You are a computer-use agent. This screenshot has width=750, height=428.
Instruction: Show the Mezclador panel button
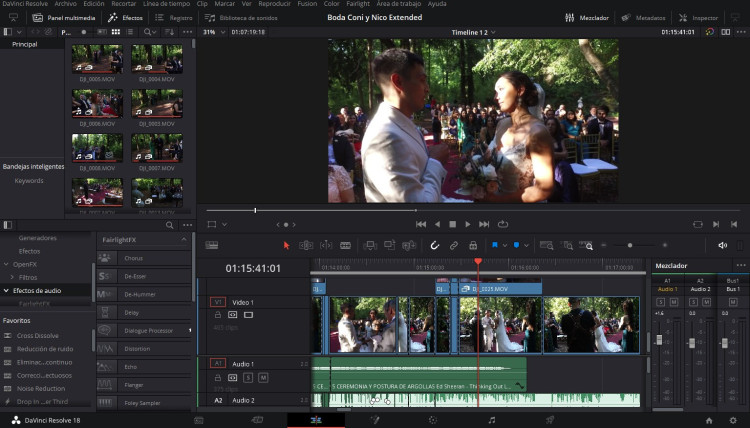[587, 18]
